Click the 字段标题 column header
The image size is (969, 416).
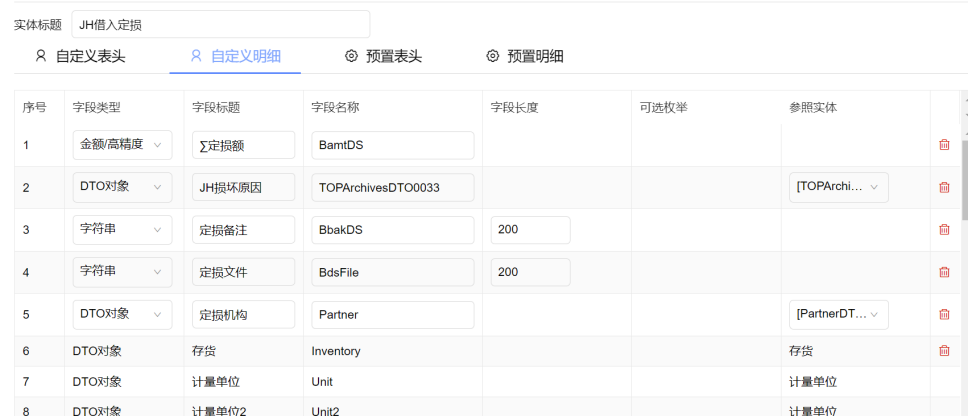[x=216, y=108]
